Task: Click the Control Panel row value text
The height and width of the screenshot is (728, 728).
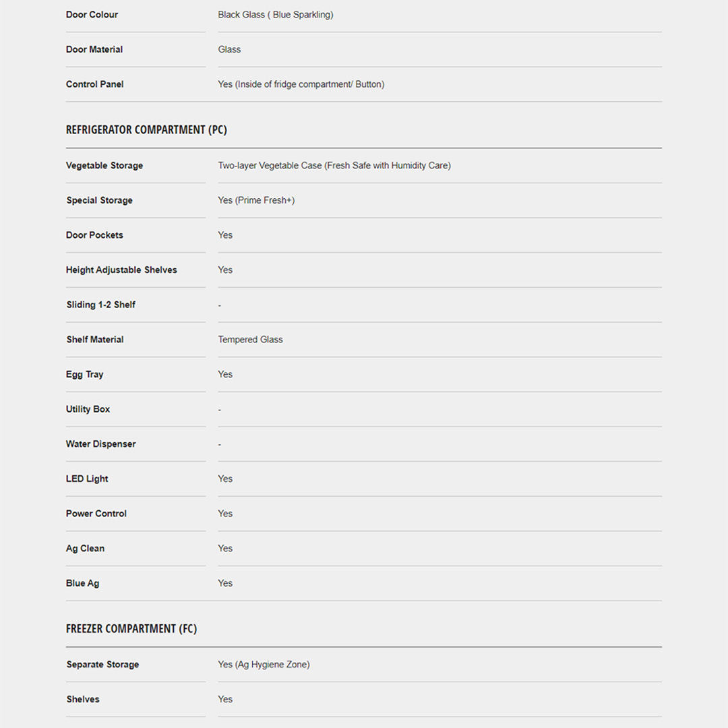Action: point(301,84)
